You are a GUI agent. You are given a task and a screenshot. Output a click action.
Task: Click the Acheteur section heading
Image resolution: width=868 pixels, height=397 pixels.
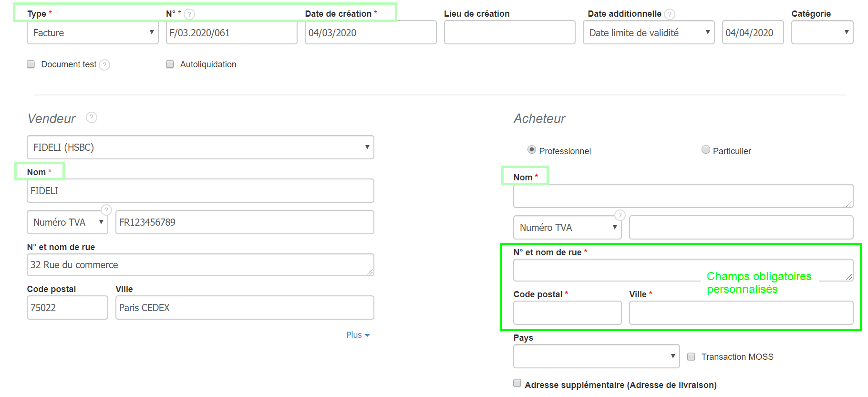tap(539, 119)
